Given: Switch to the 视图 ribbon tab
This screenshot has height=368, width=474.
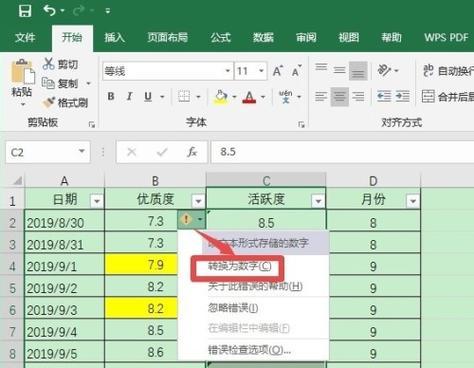Looking at the screenshot, I should coord(349,37).
